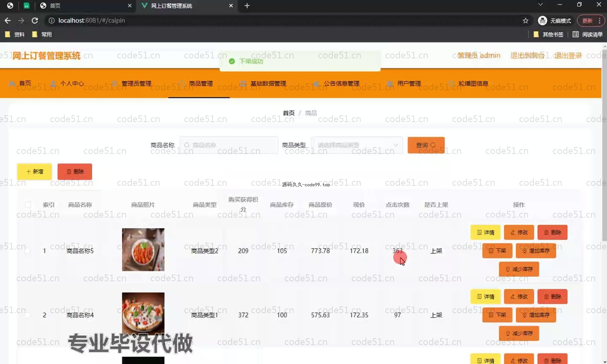Click the browser reload icon
Image resolution: width=607 pixels, height=364 pixels.
tap(35, 20)
